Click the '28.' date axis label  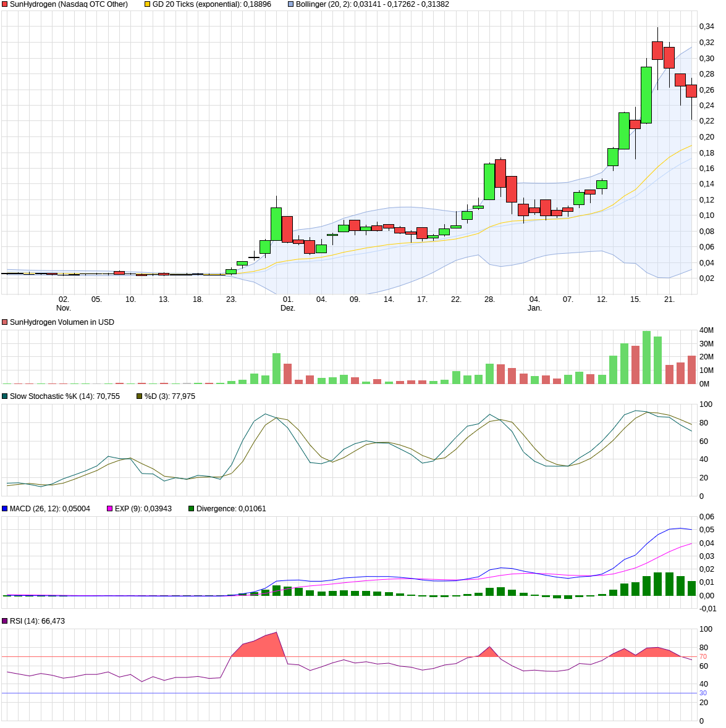[489, 299]
